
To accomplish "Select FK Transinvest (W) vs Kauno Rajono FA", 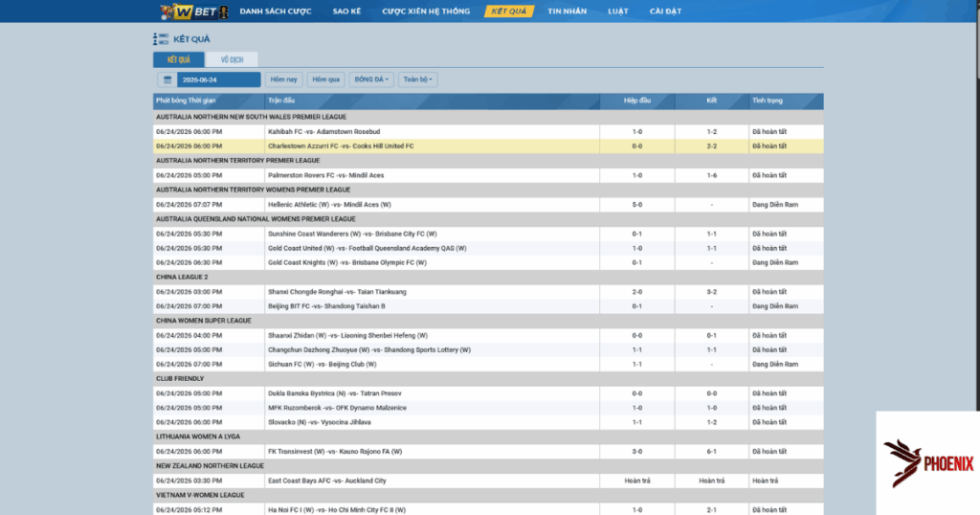I will [488, 452].
